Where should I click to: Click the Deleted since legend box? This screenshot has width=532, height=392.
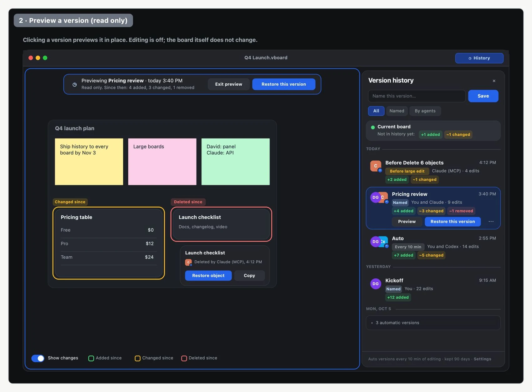pos(184,358)
